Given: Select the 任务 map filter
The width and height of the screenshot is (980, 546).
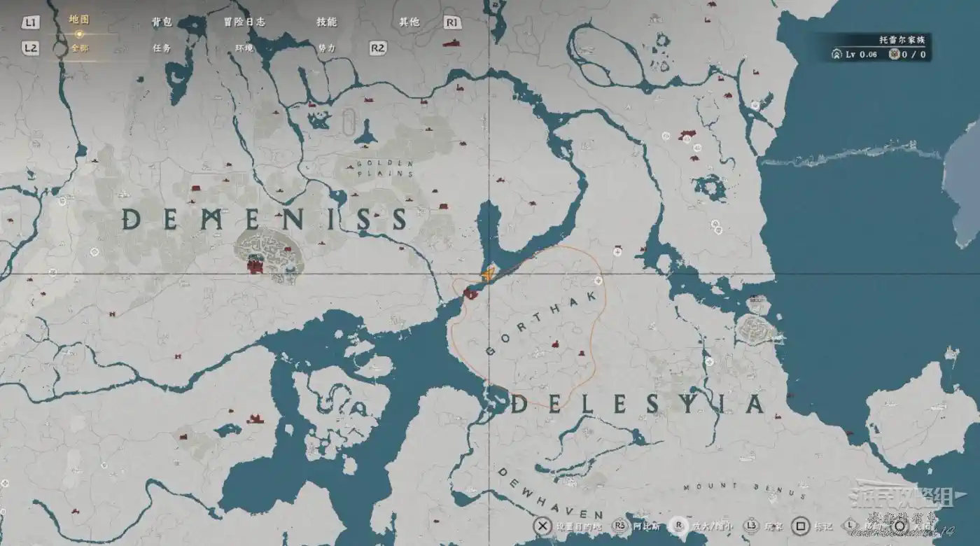Looking at the screenshot, I should (162, 48).
